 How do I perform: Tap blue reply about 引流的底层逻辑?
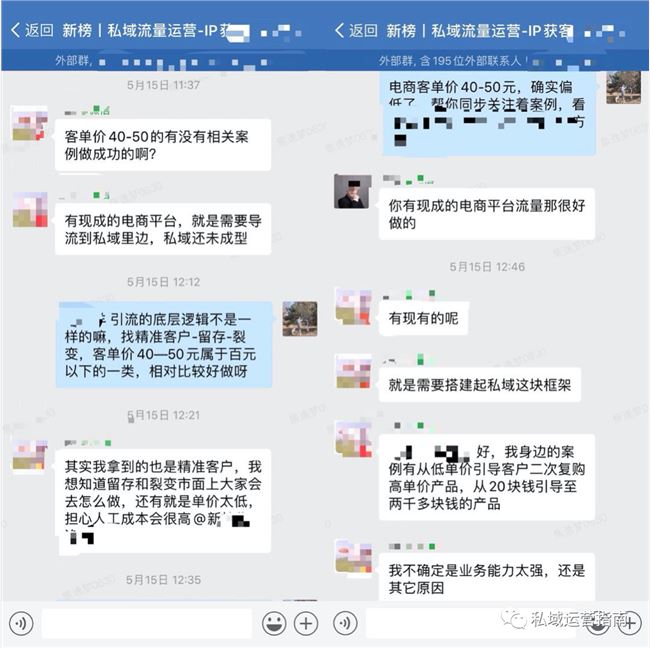click(164, 345)
